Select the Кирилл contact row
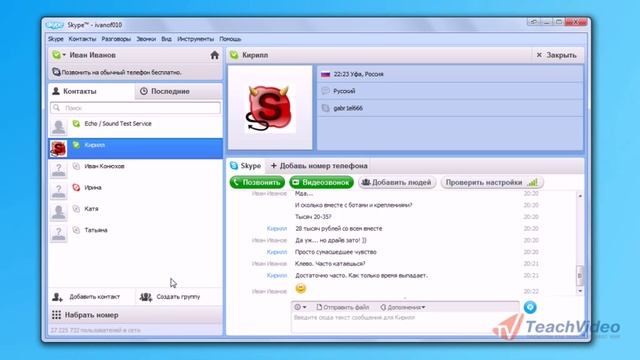The width and height of the screenshot is (640, 360). tap(136, 148)
